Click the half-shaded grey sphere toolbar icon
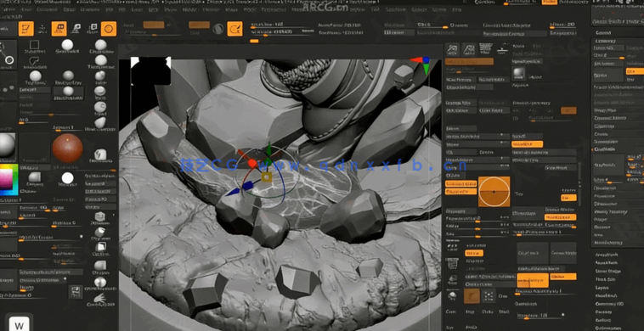 coord(218,29)
